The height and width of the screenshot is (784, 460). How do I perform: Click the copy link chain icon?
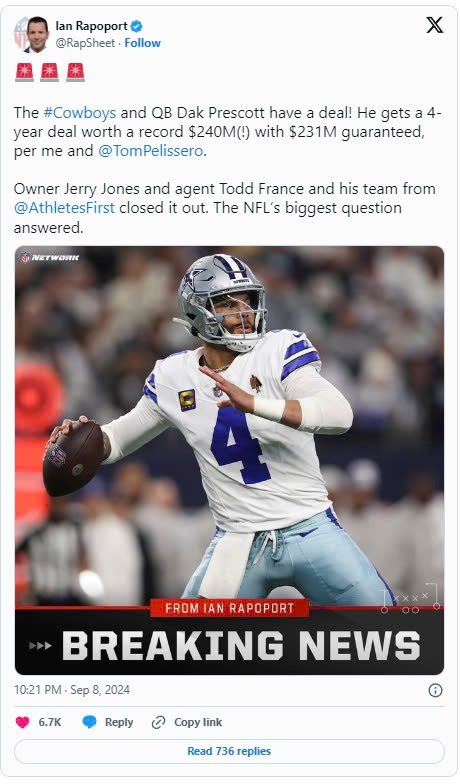pyautogui.click(x=158, y=722)
